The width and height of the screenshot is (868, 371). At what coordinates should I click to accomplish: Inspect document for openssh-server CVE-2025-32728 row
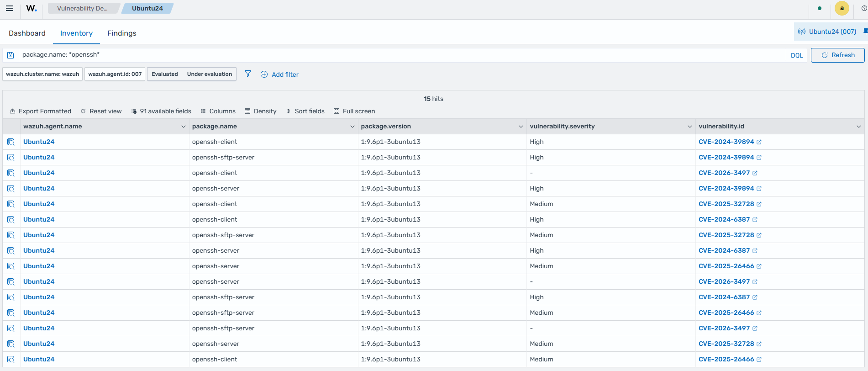(11, 344)
